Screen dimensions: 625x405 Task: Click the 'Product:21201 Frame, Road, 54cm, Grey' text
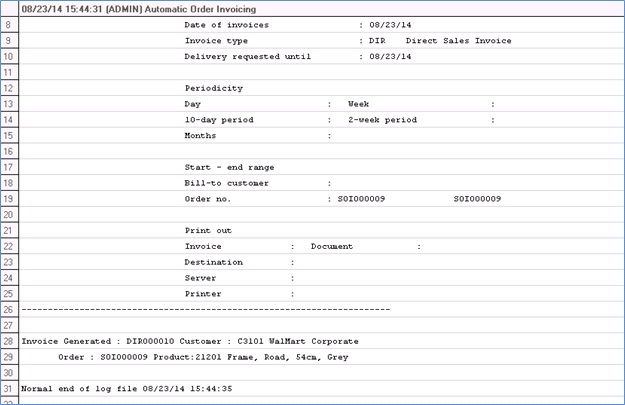(x=251, y=357)
